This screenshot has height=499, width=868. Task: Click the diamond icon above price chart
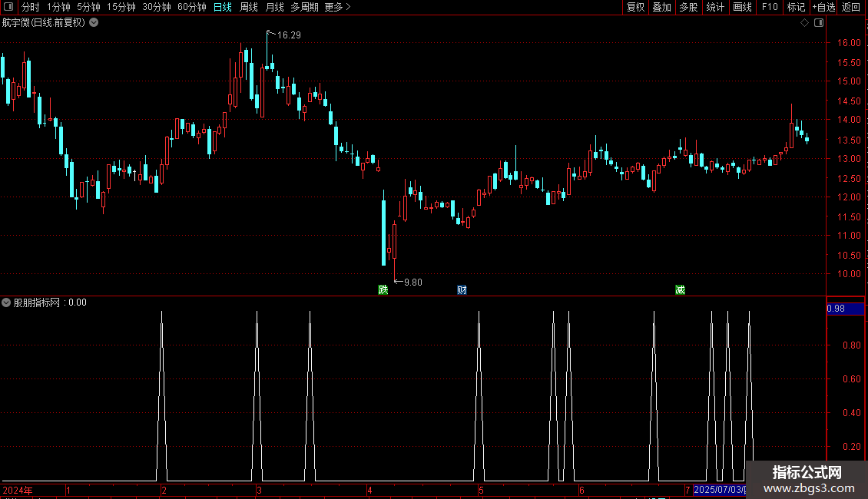click(805, 23)
